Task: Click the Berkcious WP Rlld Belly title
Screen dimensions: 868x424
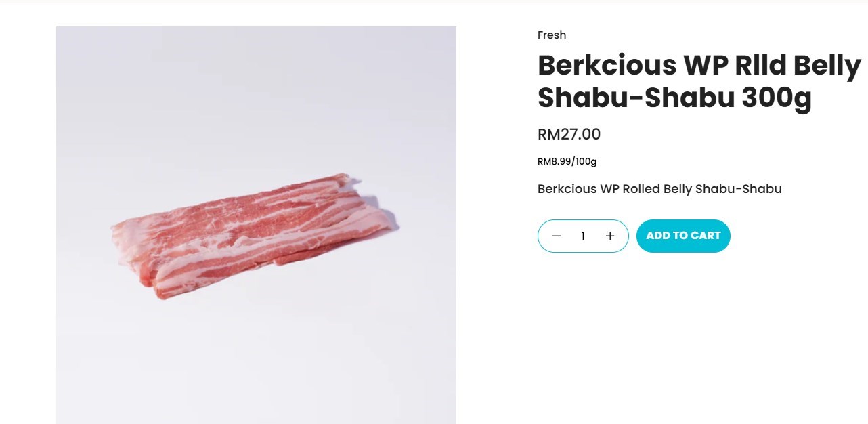Action: (699, 66)
